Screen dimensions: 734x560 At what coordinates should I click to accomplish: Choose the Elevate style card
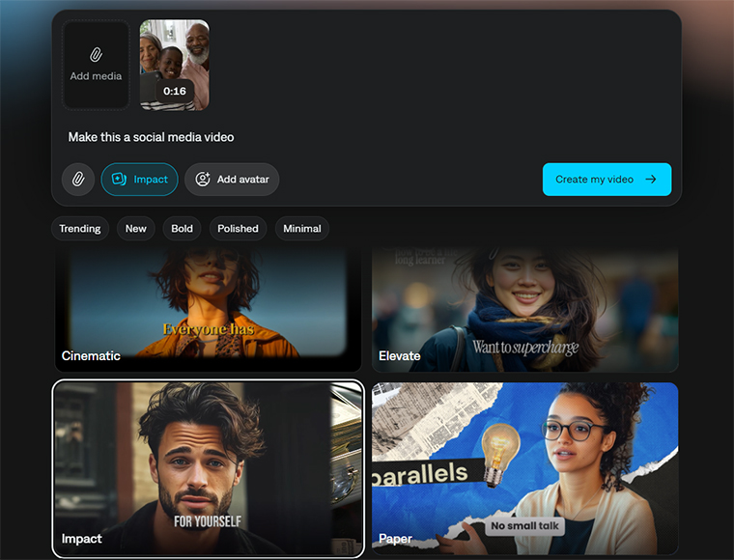tap(524, 309)
